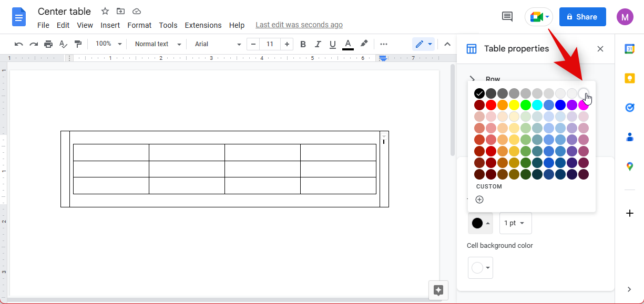Pick the pure red color swatch

pyautogui.click(x=491, y=105)
